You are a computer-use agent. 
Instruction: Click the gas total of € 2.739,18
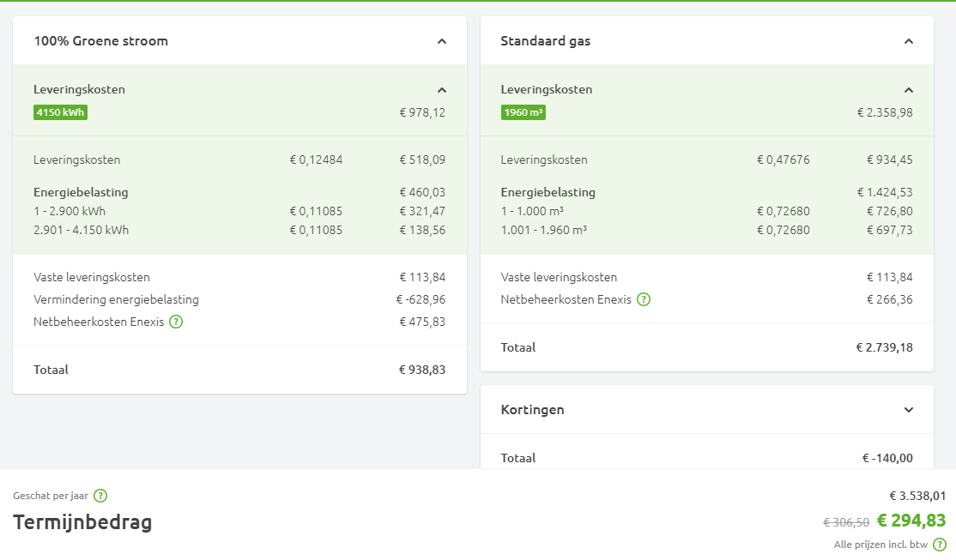tap(884, 348)
